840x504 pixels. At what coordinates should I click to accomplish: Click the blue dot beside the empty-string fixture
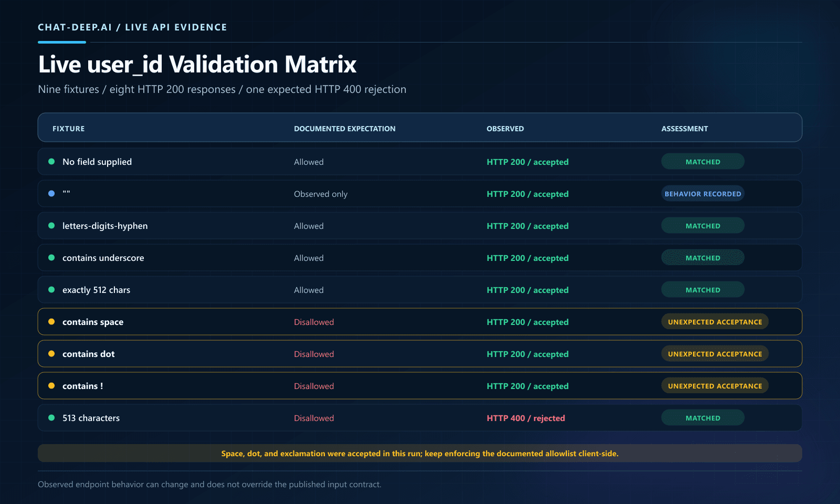point(51,194)
